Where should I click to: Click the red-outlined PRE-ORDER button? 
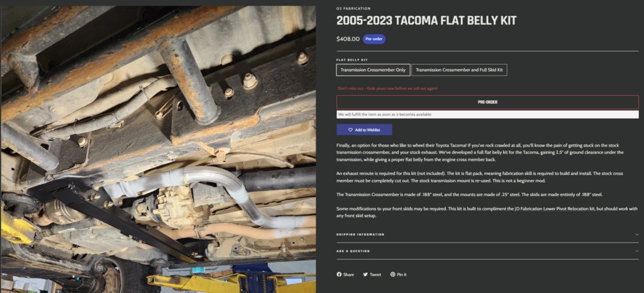click(487, 102)
